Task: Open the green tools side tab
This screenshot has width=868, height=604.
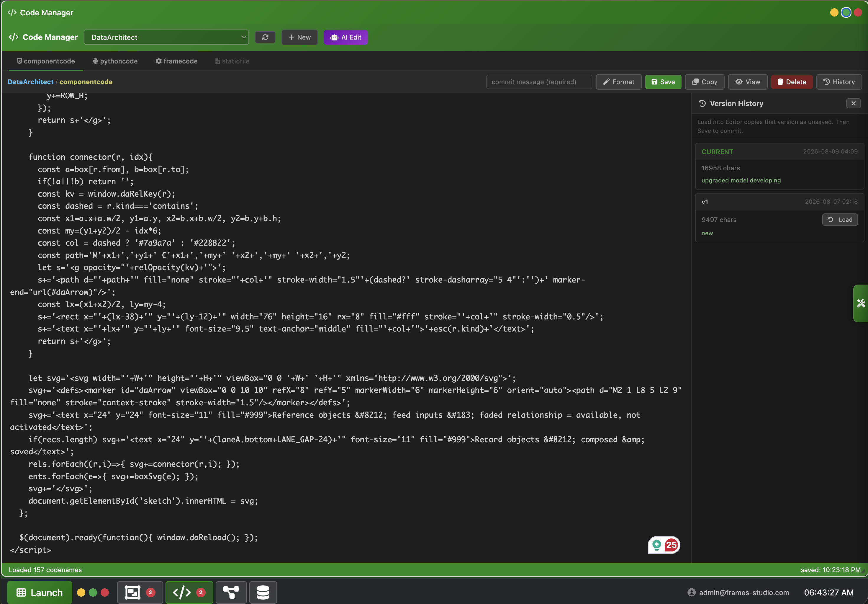Action: pos(860,303)
